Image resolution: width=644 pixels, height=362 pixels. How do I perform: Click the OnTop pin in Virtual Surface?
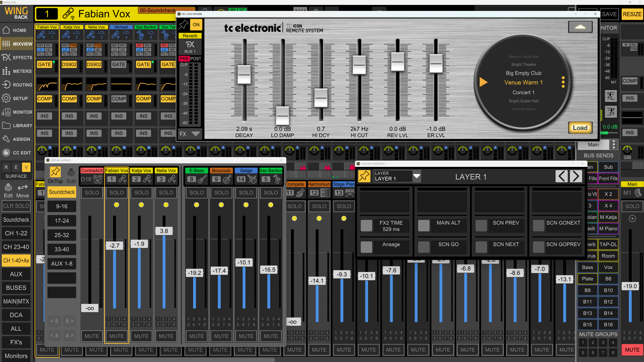pos(55,172)
